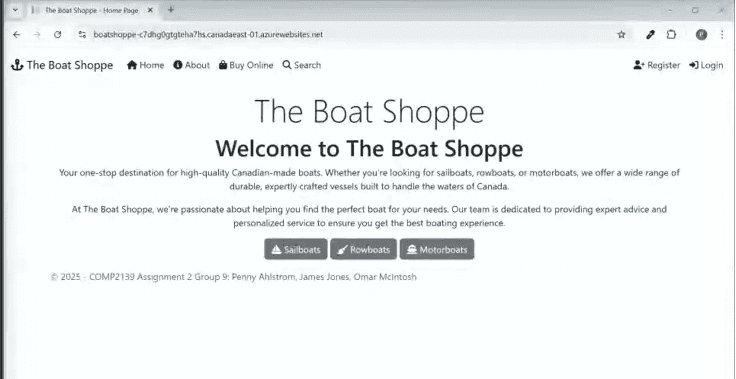Open the Chrome three-dot menu
The width and height of the screenshot is (736, 379).
pos(722,34)
